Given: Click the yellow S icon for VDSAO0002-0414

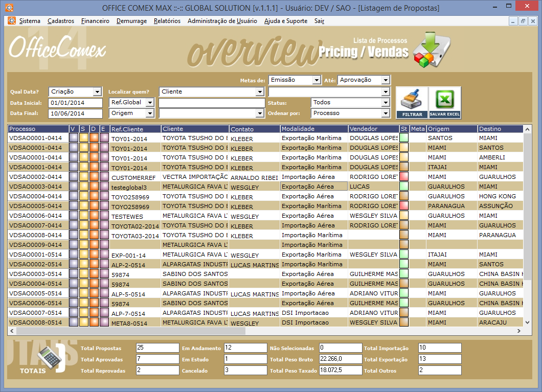Looking at the screenshot, I should 84,177.
